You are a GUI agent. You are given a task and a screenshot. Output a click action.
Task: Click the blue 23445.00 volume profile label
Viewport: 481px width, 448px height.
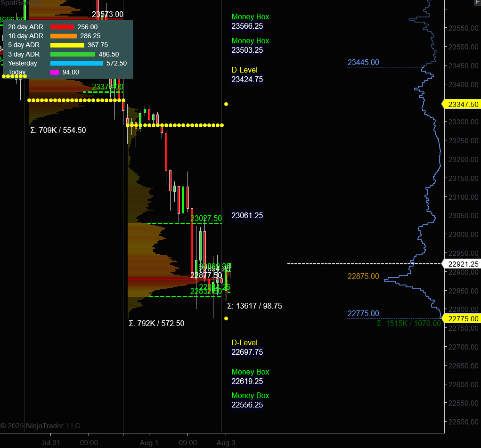click(x=363, y=63)
